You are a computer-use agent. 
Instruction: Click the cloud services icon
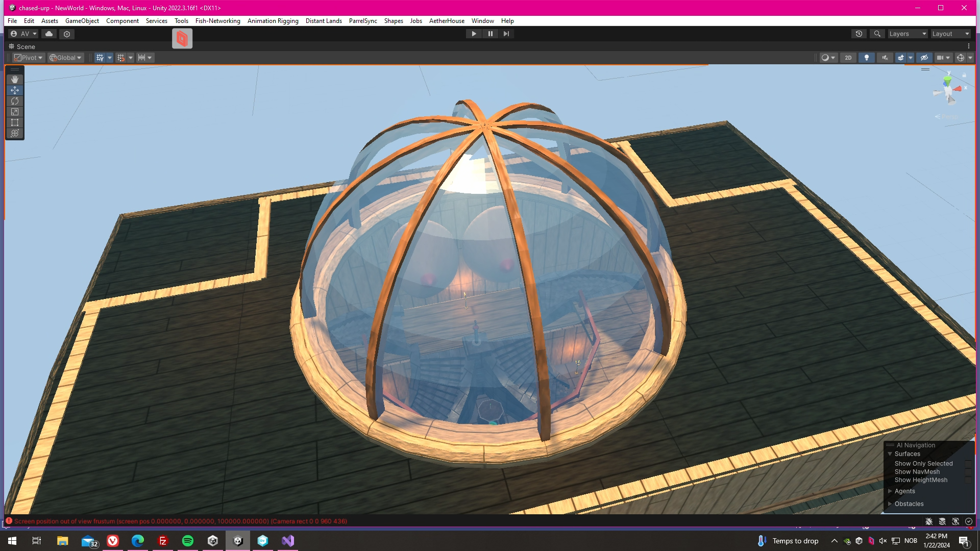point(49,34)
